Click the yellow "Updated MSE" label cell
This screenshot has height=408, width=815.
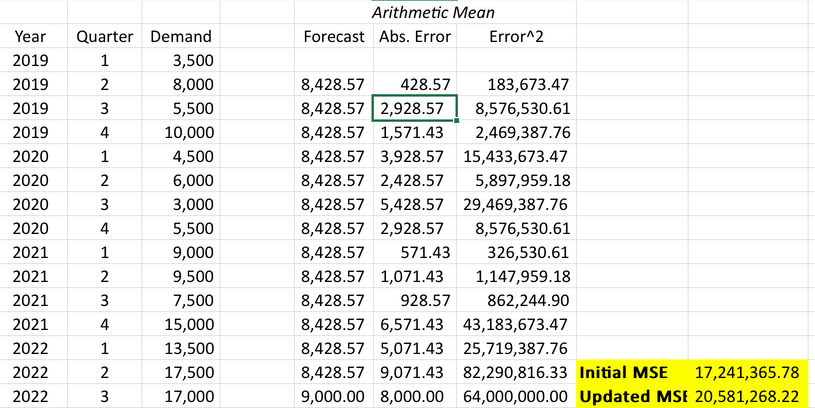pyautogui.click(x=632, y=395)
